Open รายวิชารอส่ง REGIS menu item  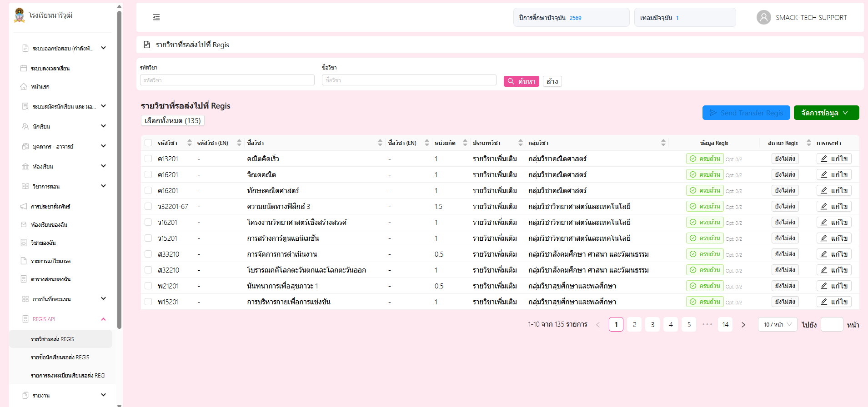coord(61,339)
